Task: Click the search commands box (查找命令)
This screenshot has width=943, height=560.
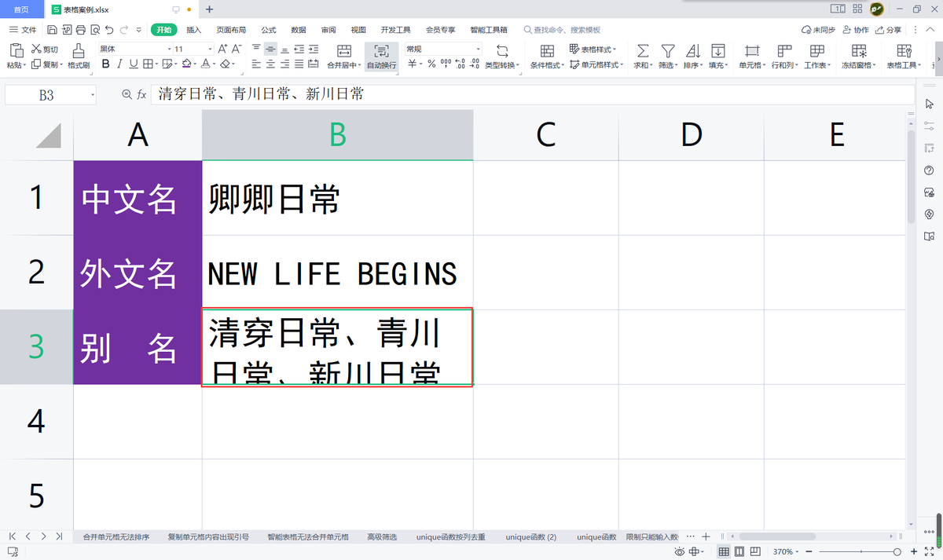Action: [562, 30]
